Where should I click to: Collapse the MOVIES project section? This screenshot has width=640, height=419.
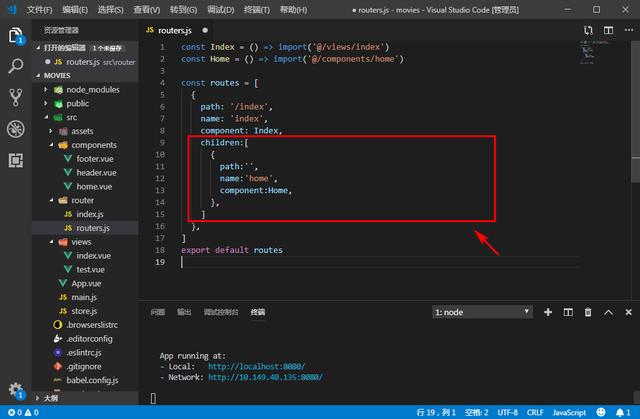57,75
